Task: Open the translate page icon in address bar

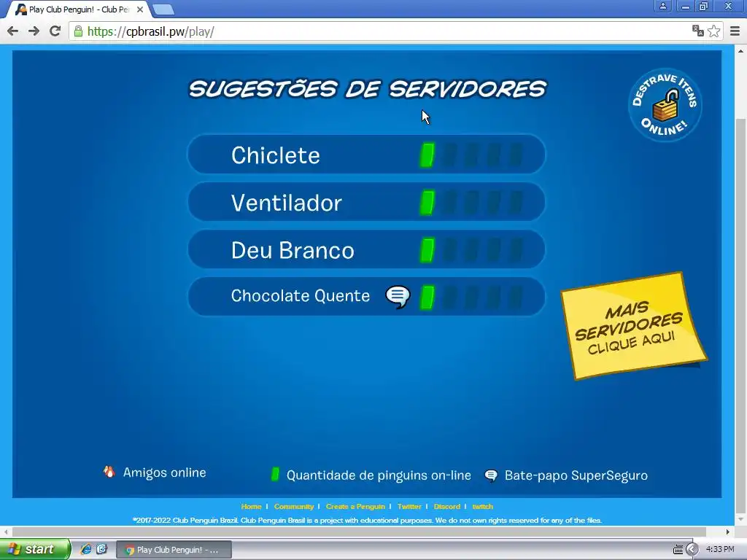Action: click(x=698, y=31)
